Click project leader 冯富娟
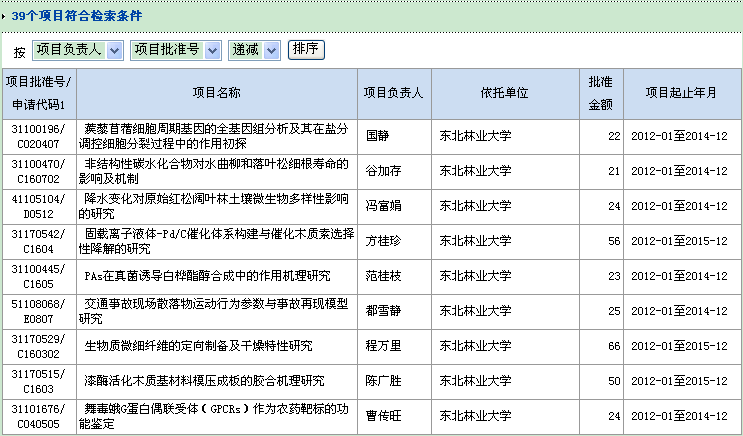The image size is (743, 436). tap(383, 206)
